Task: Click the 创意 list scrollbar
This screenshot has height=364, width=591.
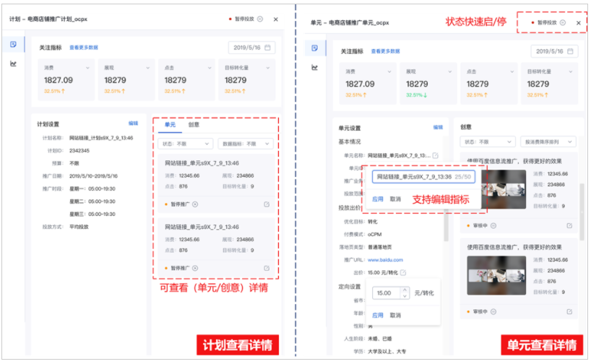Action: (582, 211)
